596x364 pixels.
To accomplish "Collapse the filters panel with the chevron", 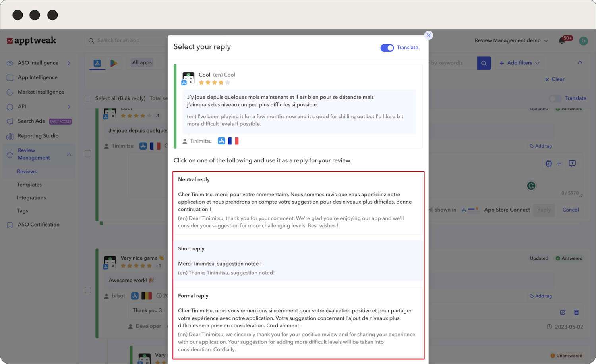I will tap(580, 62).
